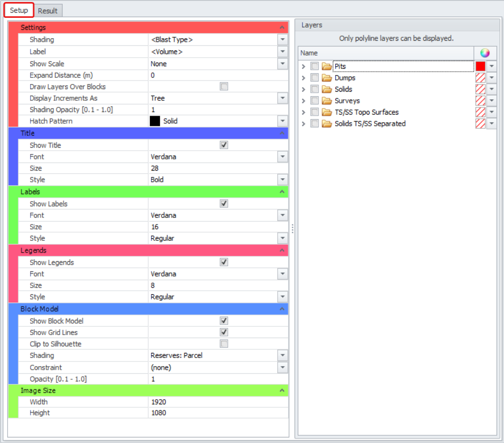The height and width of the screenshot is (443, 504).
Task: Expand the TS/SS Topo Surfaces tree node
Action: point(303,112)
